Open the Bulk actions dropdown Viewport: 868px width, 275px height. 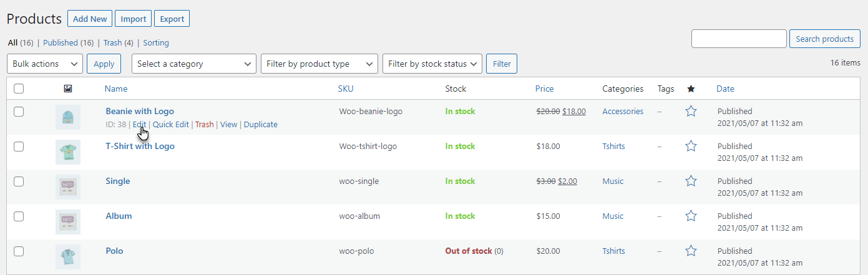[x=45, y=64]
